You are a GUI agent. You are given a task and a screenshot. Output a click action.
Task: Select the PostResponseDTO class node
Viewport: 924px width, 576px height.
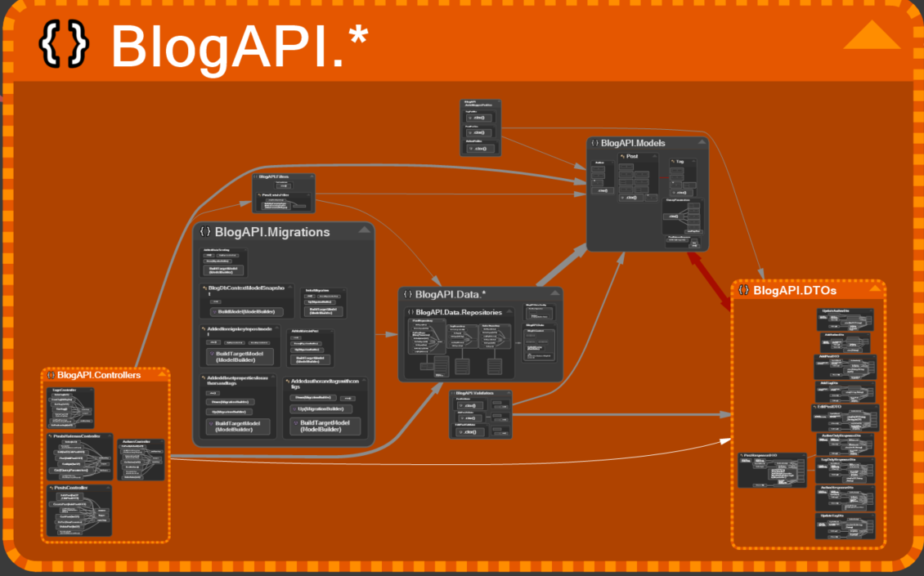[772, 470]
